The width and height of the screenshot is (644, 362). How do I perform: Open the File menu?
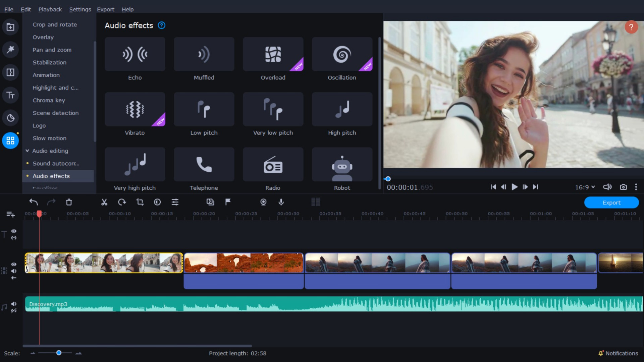(8, 9)
